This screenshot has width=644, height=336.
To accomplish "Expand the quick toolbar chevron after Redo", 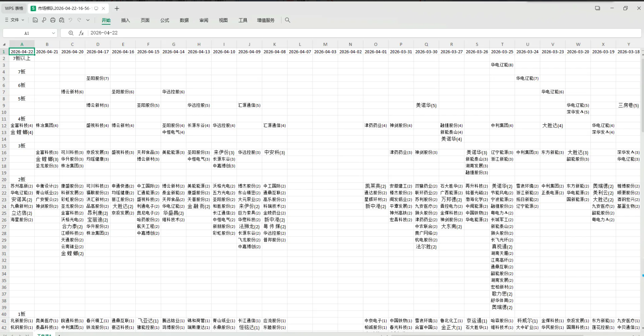I will pyautogui.click(x=88, y=20).
